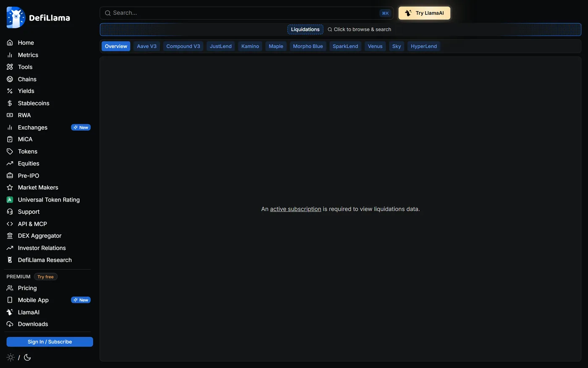
Task: Open the API & MCP link
Action: [32, 224]
